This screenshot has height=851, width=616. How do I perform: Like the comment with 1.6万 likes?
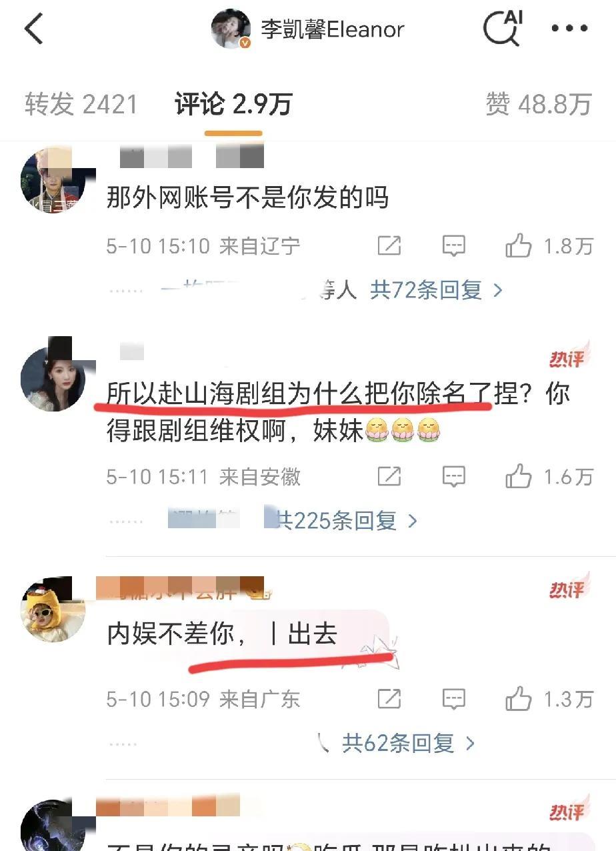point(549,476)
